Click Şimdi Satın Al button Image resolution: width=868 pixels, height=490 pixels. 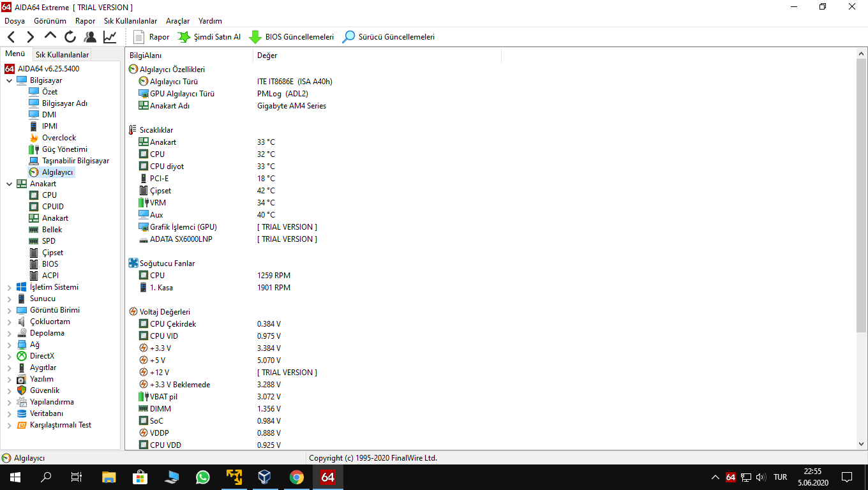(209, 37)
